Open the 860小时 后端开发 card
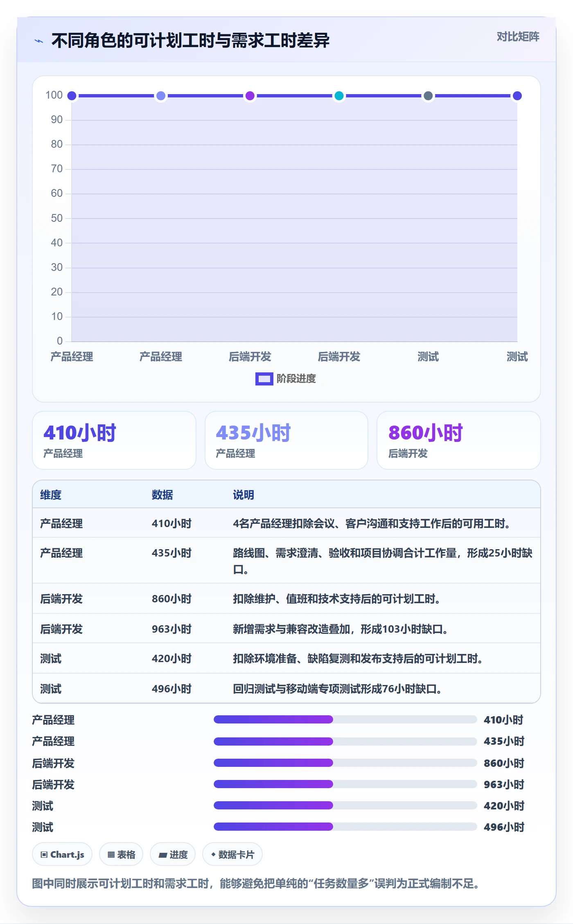Viewport: 573px width, 924px height. 458,440
